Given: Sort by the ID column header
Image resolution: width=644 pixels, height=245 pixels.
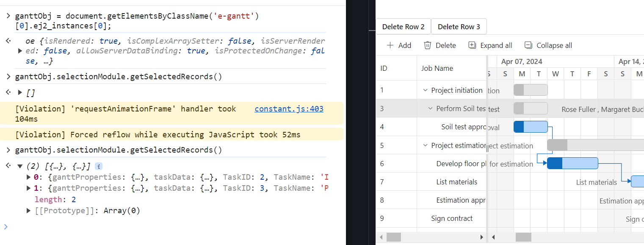Looking at the screenshot, I should click(x=396, y=68).
